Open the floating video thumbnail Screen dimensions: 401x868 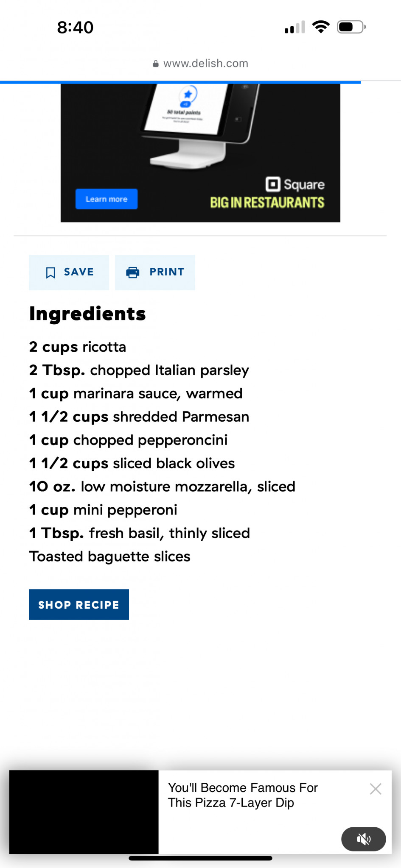tap(84, 812)
